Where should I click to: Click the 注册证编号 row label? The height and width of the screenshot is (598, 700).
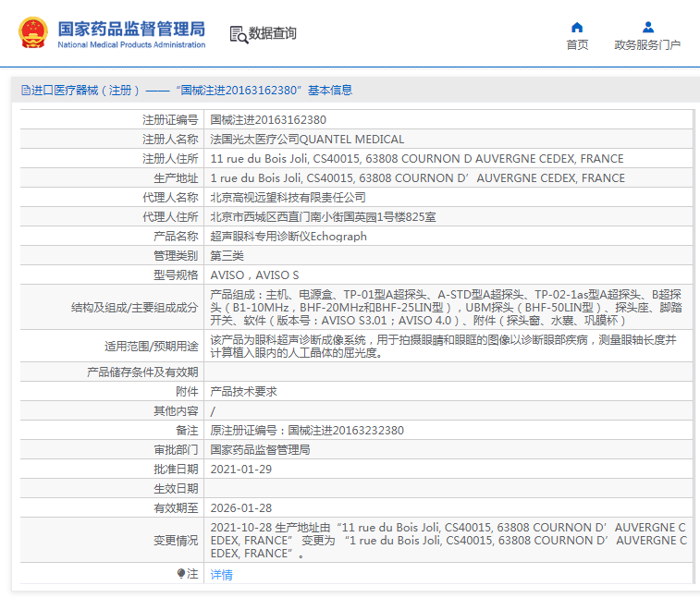pos(170,119)
